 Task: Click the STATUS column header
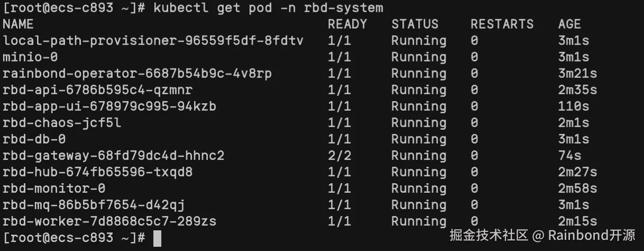coord(415,24)
